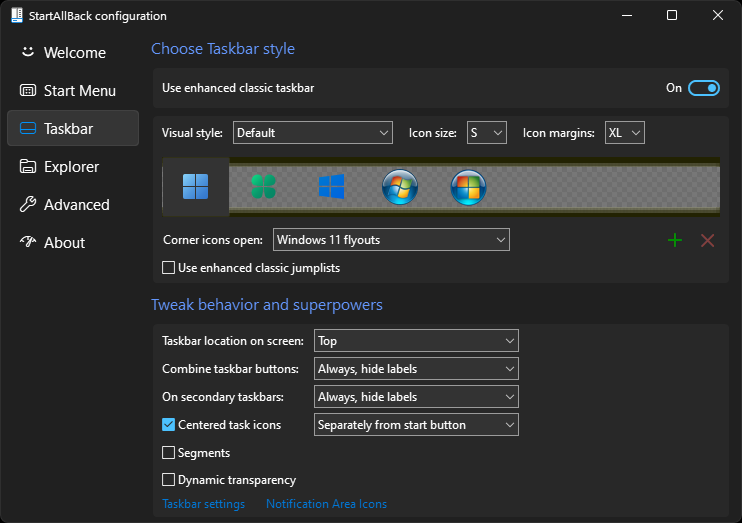The width and height of the screenshot is (742, 523).
Task: Enable the Segments checkbox
Action: (168, 453)
